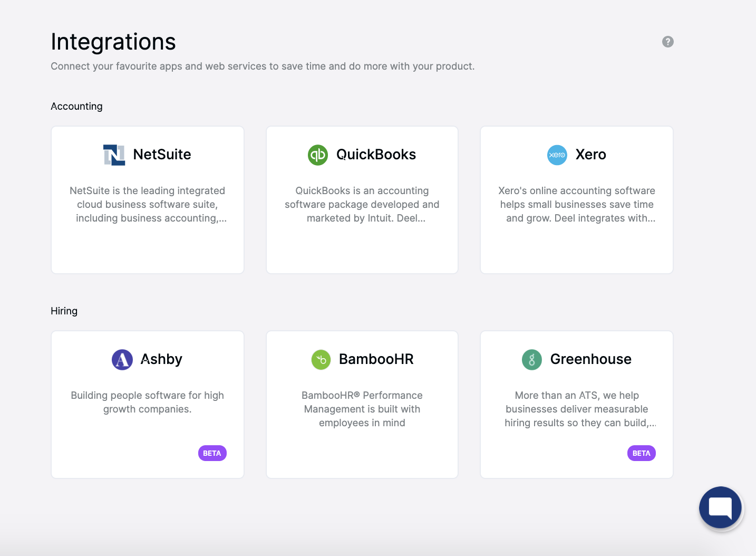The image size is (756, 556).
Task: Open the Greenhouse integration title
Action: click(x=591, y=359)
